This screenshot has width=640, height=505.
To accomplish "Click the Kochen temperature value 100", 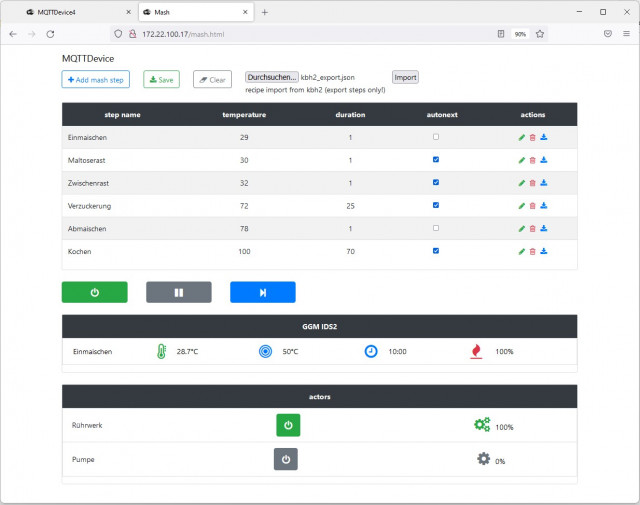I will (x=244, y=252).
